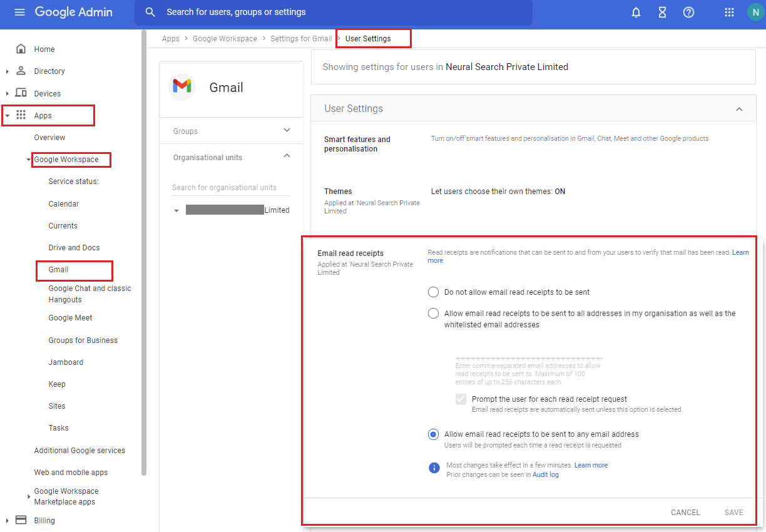
Task: Select allow read receipts to any email address
Action: [x=433, y=434]
